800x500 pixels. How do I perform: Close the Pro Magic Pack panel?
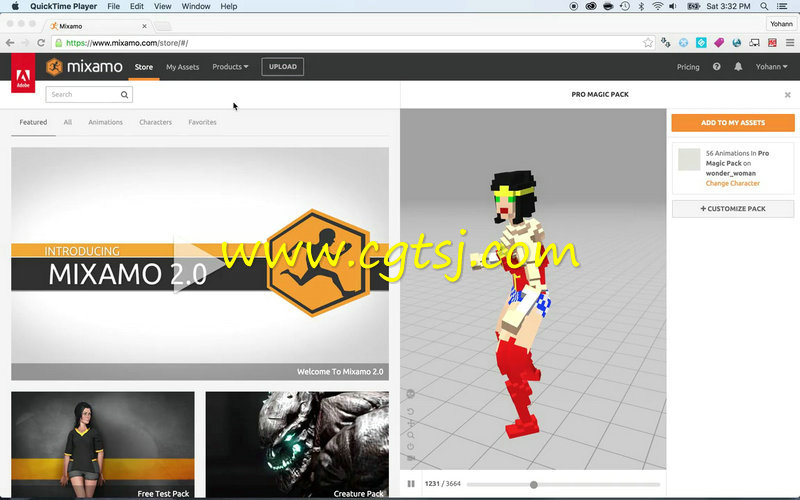787,95
